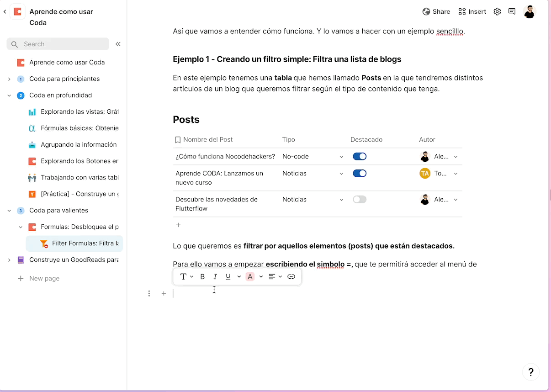The height and width of the screenshot is (392, 551).
Task: Open the document settings gear
Action: [497, 11]
